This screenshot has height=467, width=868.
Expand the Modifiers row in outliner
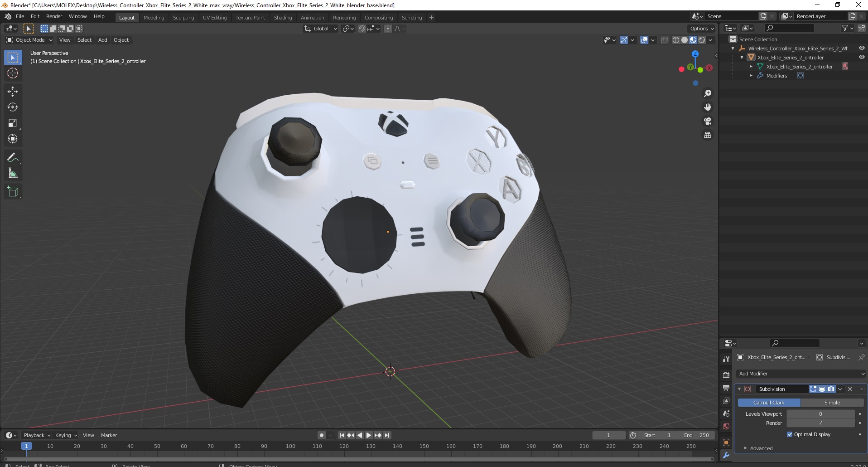coord(751,76)
